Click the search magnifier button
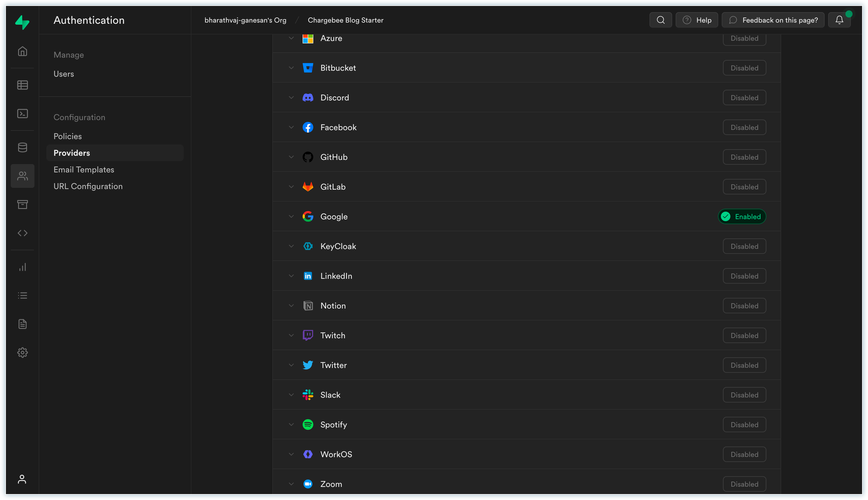Screen dimensions: 868x500 pos(660,20)
